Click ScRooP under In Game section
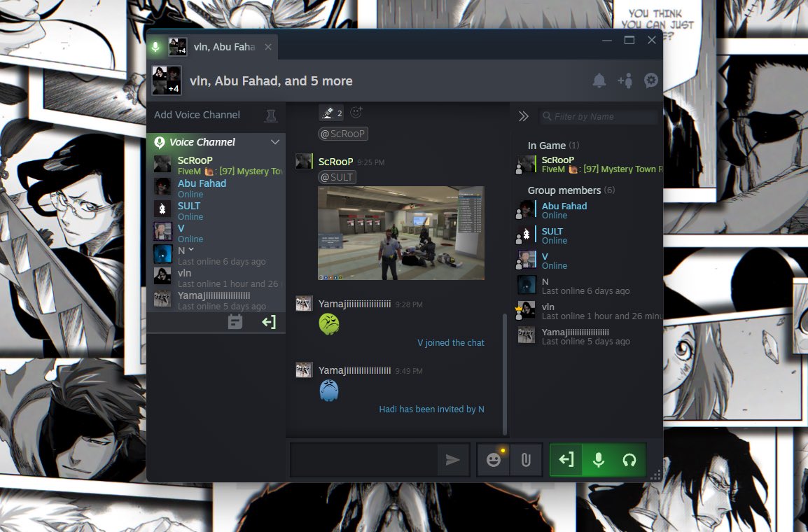This screenshot has width=808, height=532. pyautogui.click(x=588, y=164)
